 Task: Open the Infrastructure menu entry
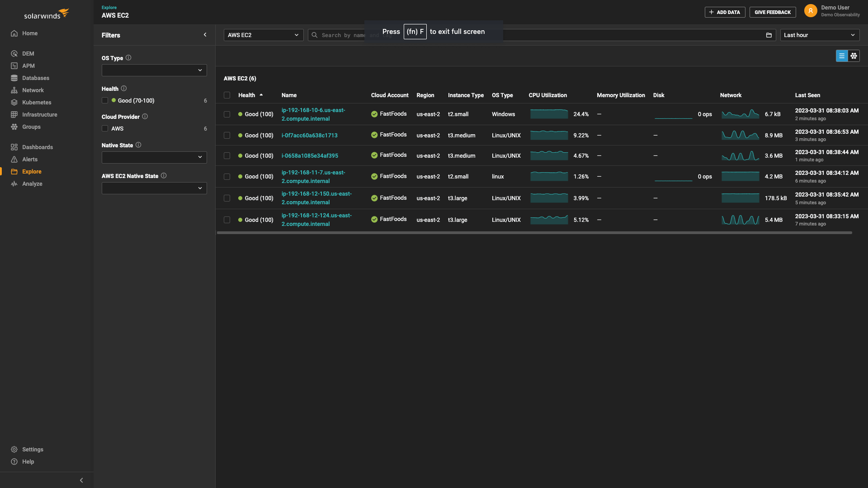[x=39, y=114]
